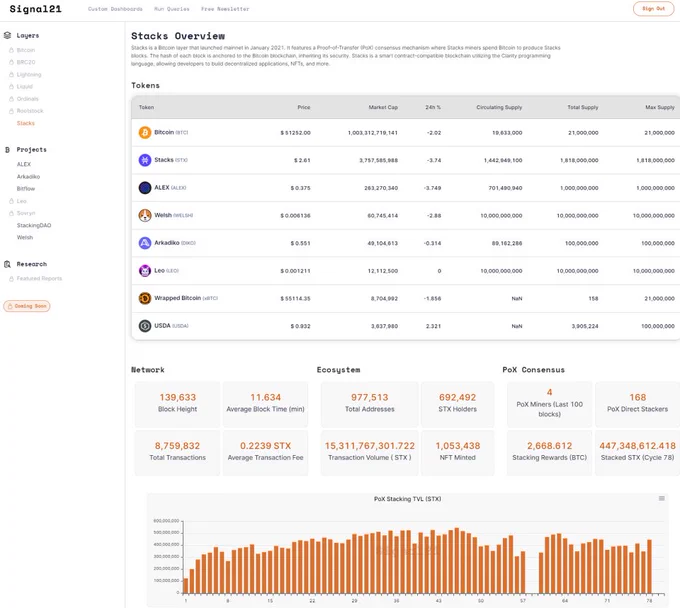Open the Bitflow project link
This screenshot has height=608, width=680.
(x=26, y=189)
